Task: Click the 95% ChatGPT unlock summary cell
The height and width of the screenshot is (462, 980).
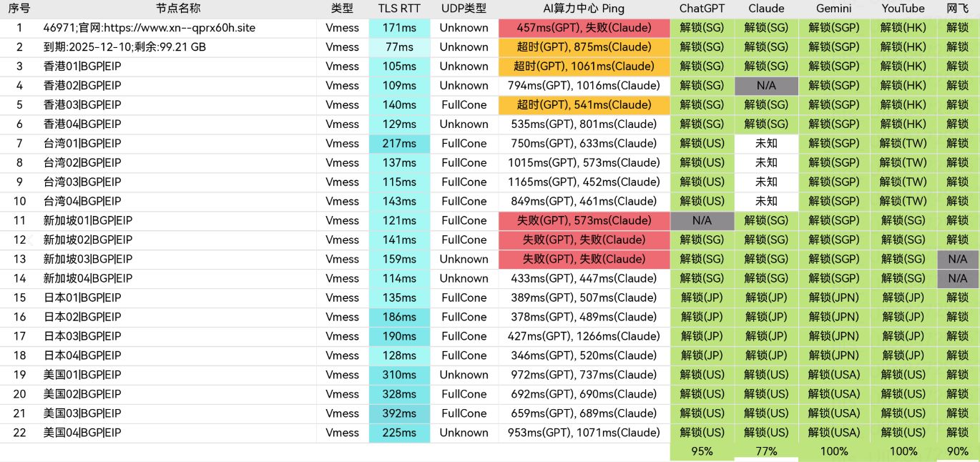Action: (x=702, y=452)
